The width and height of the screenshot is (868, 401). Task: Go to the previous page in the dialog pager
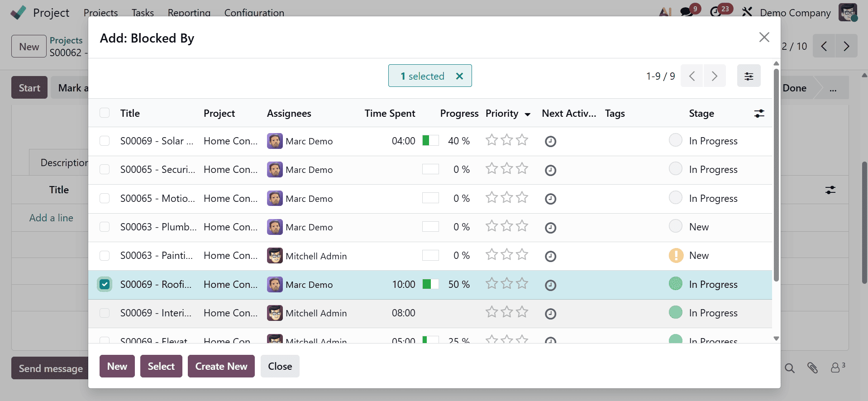click(692, 76)
